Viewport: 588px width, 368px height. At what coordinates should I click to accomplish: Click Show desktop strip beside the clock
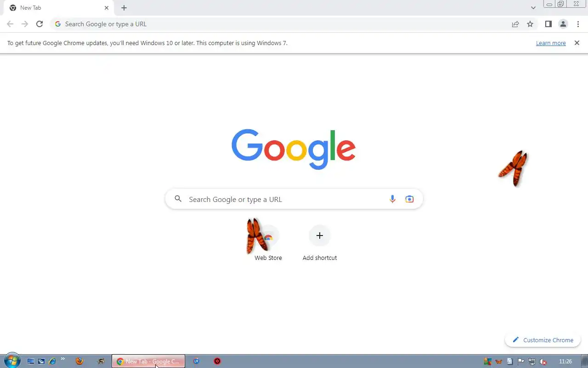(584, 361)
